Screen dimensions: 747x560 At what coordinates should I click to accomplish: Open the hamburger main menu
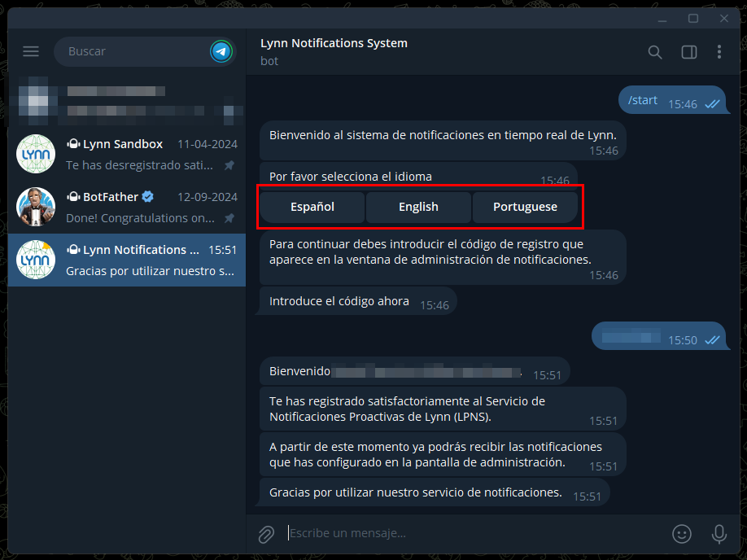point(31,51)
